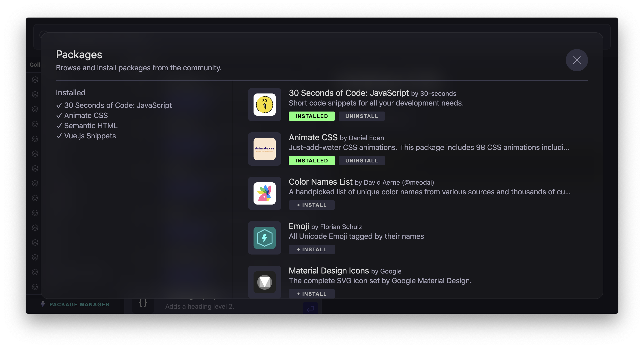Open the Emoji package title link
The image size is (644, 348).
click(x=299, y=226)
